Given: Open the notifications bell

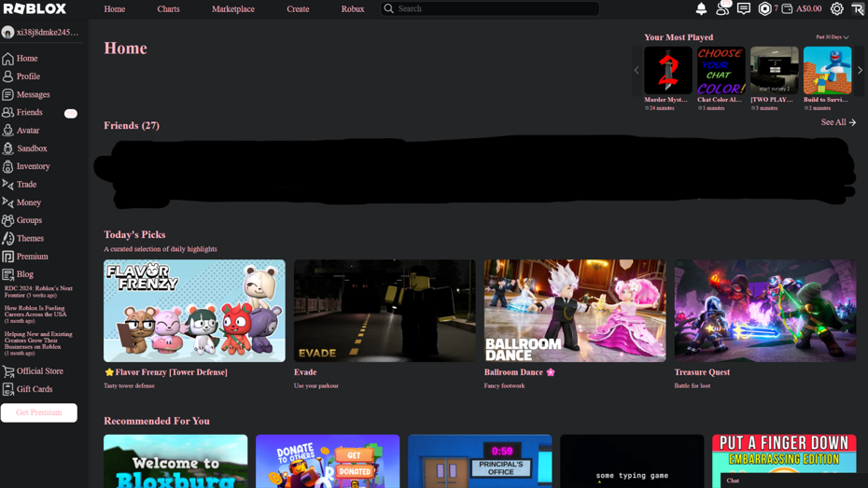Looking at the screenshot, I should [x=701, y=8].
